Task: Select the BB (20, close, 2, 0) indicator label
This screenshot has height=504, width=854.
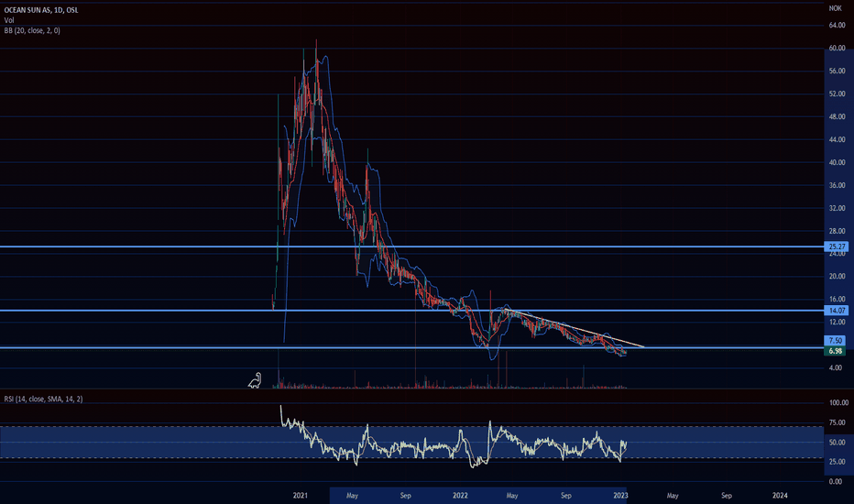Action: click(x=32, y=30)
